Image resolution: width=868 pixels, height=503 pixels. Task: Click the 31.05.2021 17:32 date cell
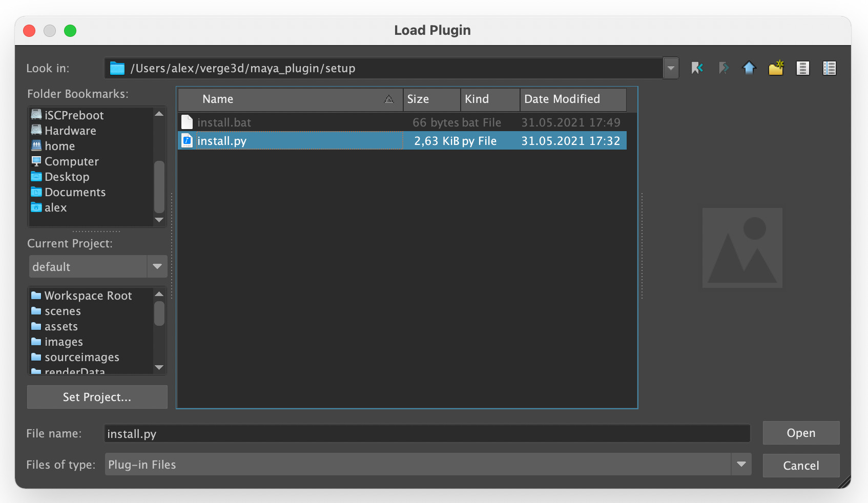[571, 141]
